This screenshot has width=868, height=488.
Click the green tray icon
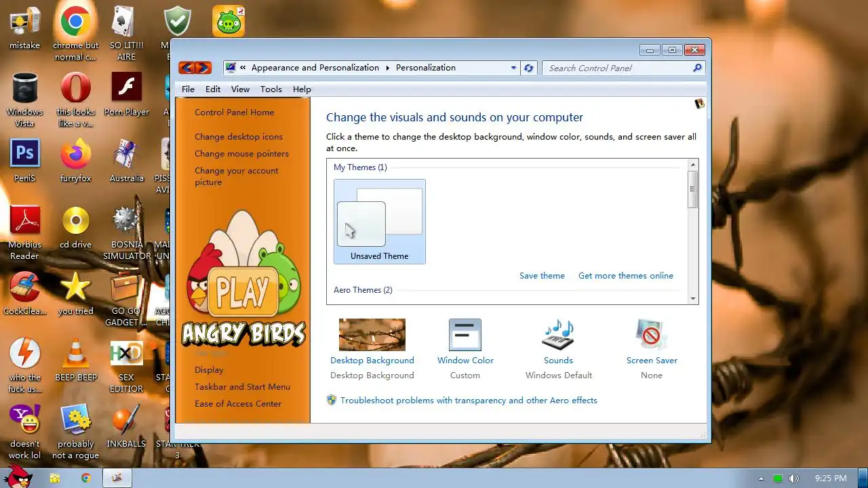[x=778, y=479]
